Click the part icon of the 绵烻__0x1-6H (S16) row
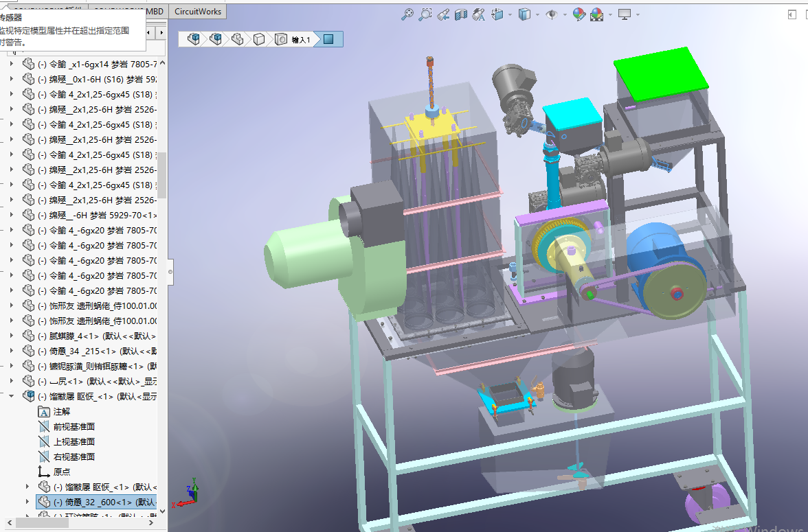This screenshot has height=532, width=808. [29, 79]
